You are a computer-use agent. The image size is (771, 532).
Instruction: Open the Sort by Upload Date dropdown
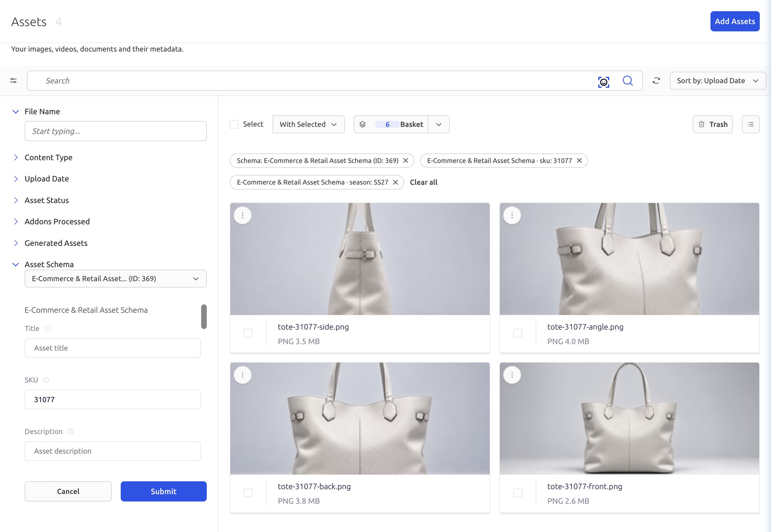718,81
